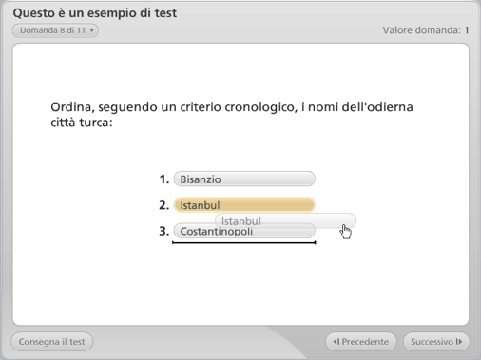Select the highlighted Istanbul item in slot 2
The height and width of the screenshot is (360, 481).
point(244,205)
